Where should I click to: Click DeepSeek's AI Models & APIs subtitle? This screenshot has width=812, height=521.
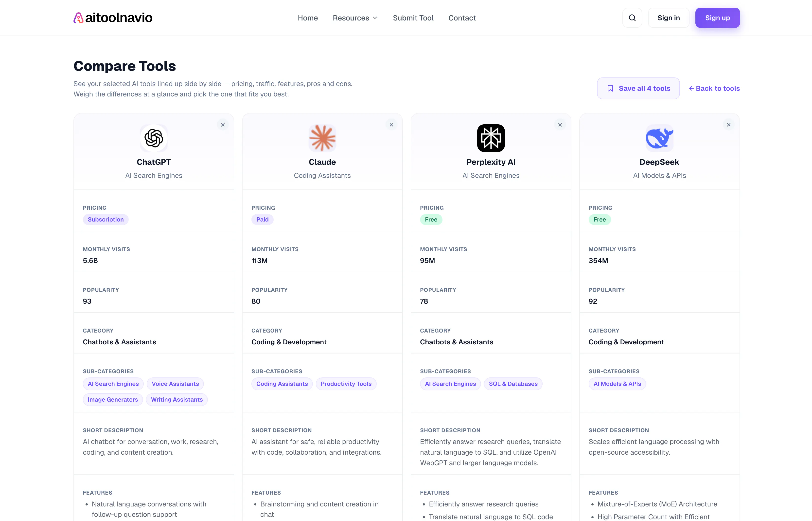tap(659, 176)
